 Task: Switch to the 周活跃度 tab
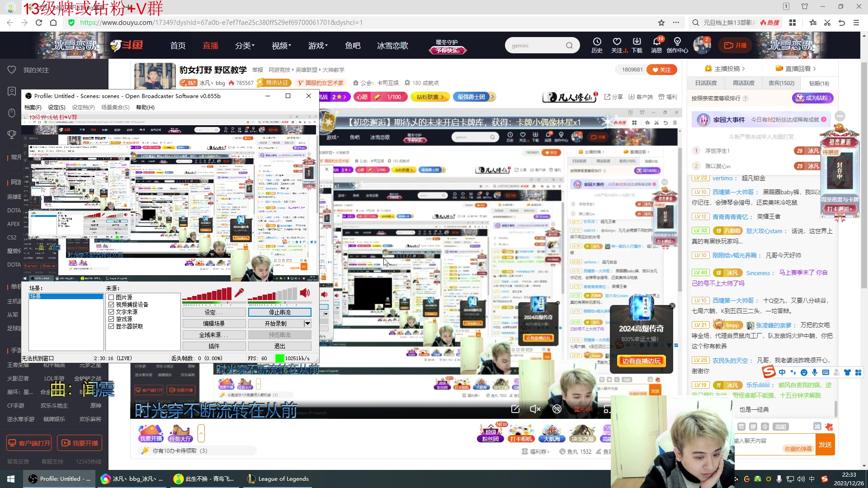click(744, 83)
